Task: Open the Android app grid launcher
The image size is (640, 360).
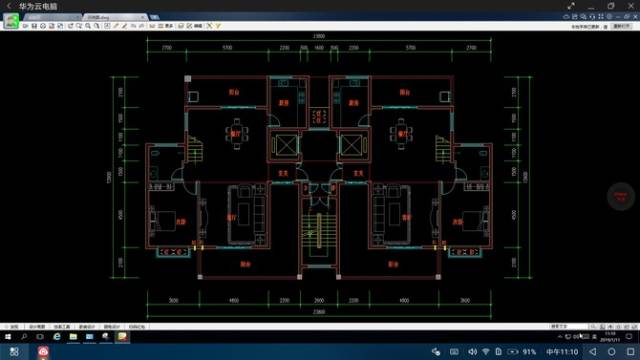Action: click(14, 352)
